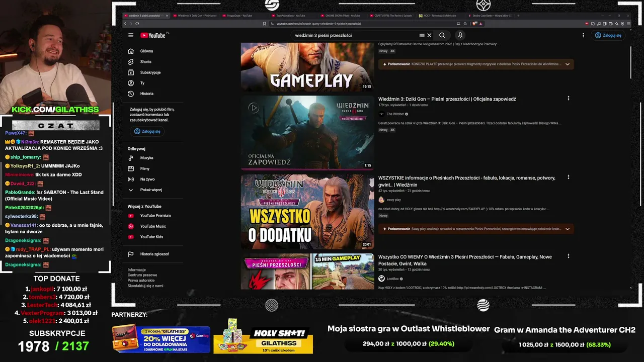Open the on-screen keyboard icon in search box
644x362 pixels.
coord(422,35)
